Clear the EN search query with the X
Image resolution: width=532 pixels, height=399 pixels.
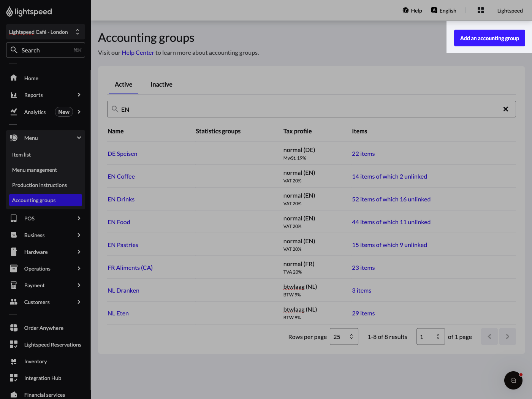coord(506,109)
